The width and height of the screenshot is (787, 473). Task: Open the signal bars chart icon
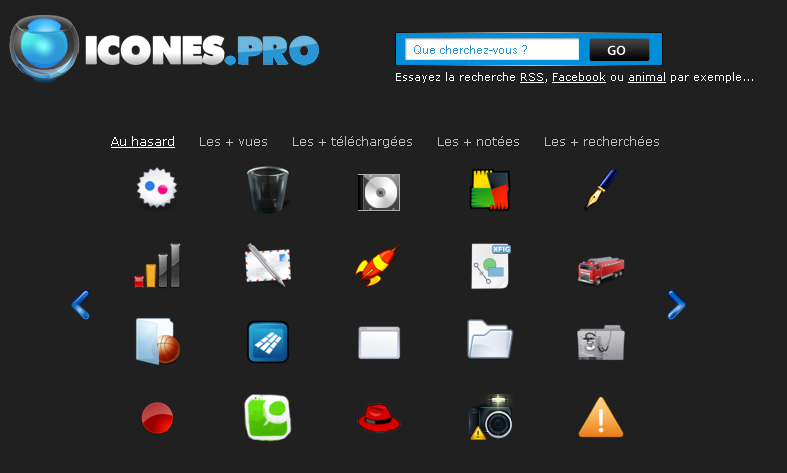[x=157, y=266]
